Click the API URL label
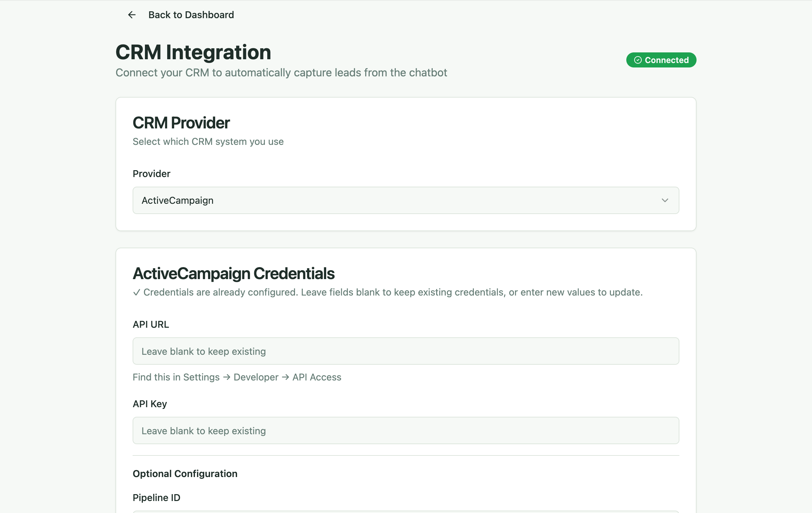Image resolution: width=812 pixels, height=513 pixels. pos(151,324)
